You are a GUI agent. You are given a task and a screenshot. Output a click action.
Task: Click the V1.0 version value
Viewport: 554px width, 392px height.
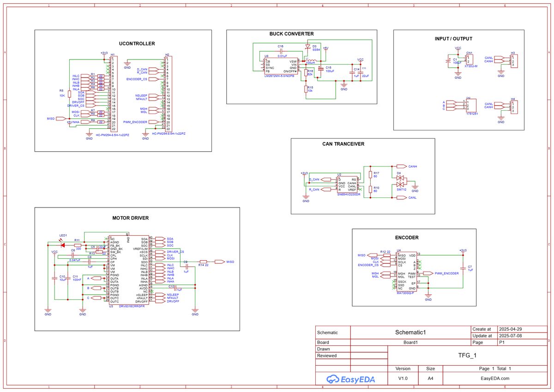point(403,378)
